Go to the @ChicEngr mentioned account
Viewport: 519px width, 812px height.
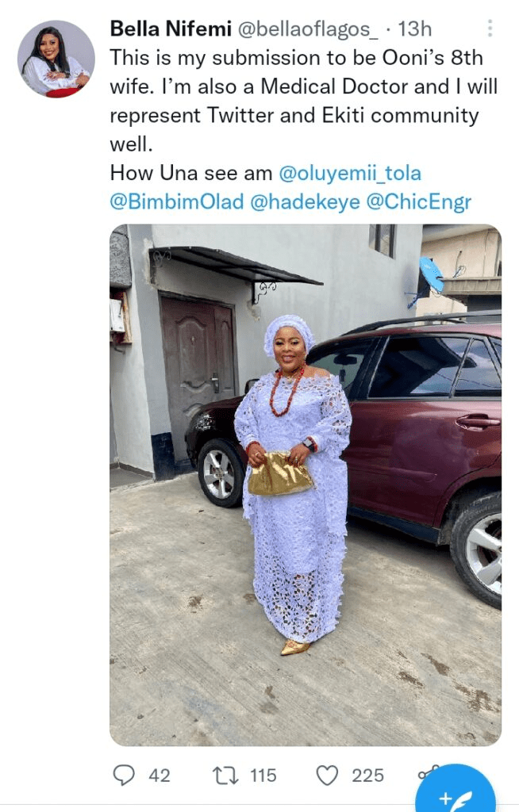[x=418, y=201]
